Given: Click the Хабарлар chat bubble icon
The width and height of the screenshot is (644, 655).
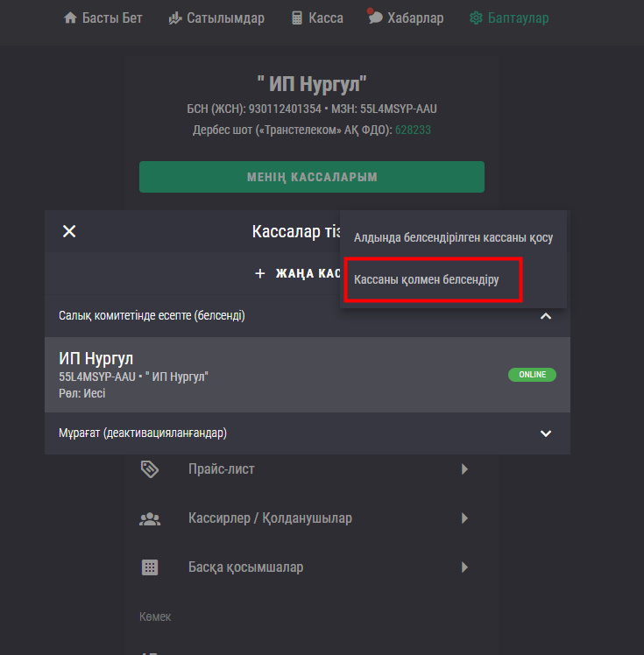Looking at the screenshot, I should click(x=375, y=17).
